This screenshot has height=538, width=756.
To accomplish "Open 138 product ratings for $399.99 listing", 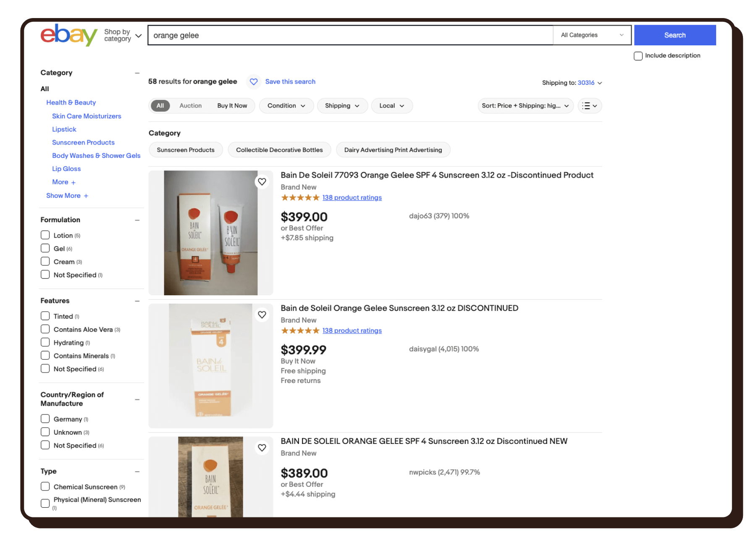I will pos(352,331).
